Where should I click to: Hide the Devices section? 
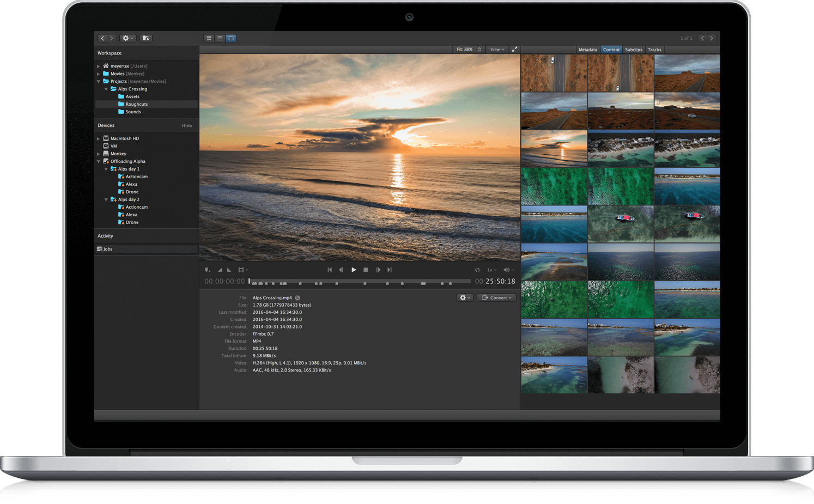187,125
